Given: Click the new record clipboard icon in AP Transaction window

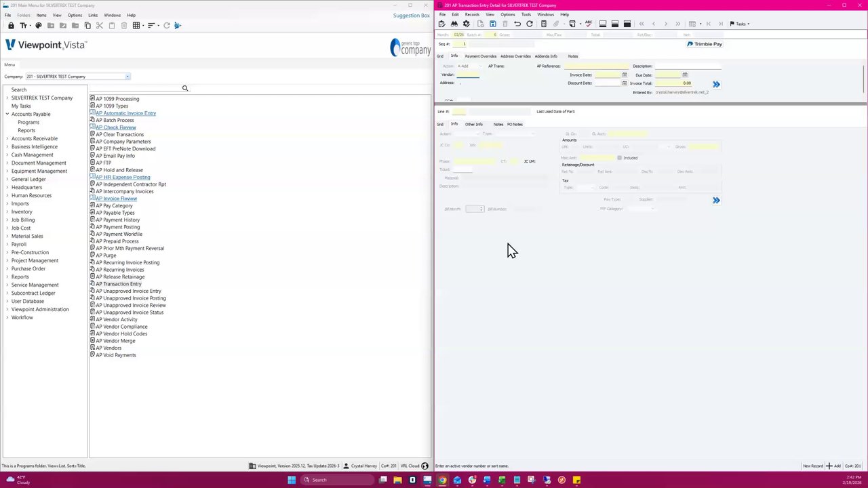Looking at the screenshot, I should pyautogui.click(x=442, y=24).
